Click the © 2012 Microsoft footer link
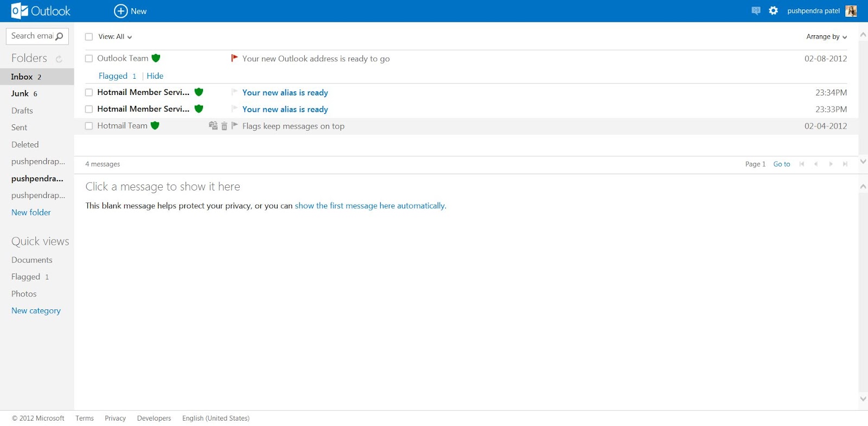Screen dimensions: 868x426 38,418
